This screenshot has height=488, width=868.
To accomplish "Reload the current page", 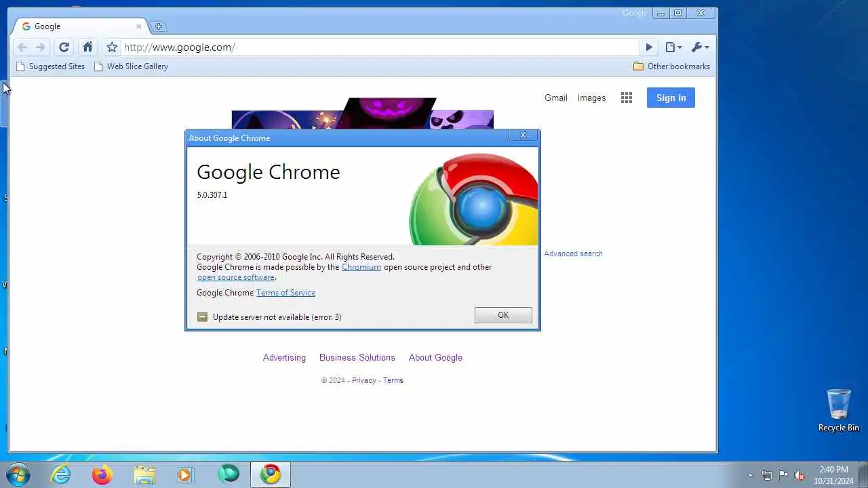I will pos(64,47).
